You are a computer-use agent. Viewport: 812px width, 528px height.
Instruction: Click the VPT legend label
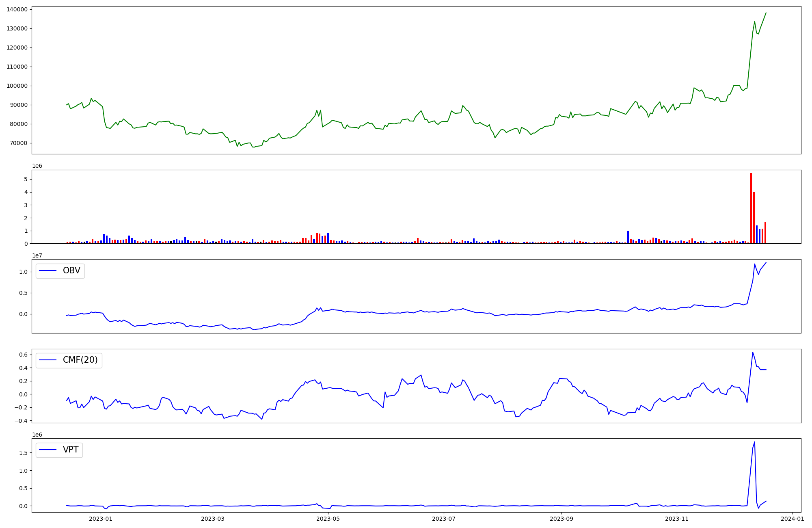tap(71, 450)
